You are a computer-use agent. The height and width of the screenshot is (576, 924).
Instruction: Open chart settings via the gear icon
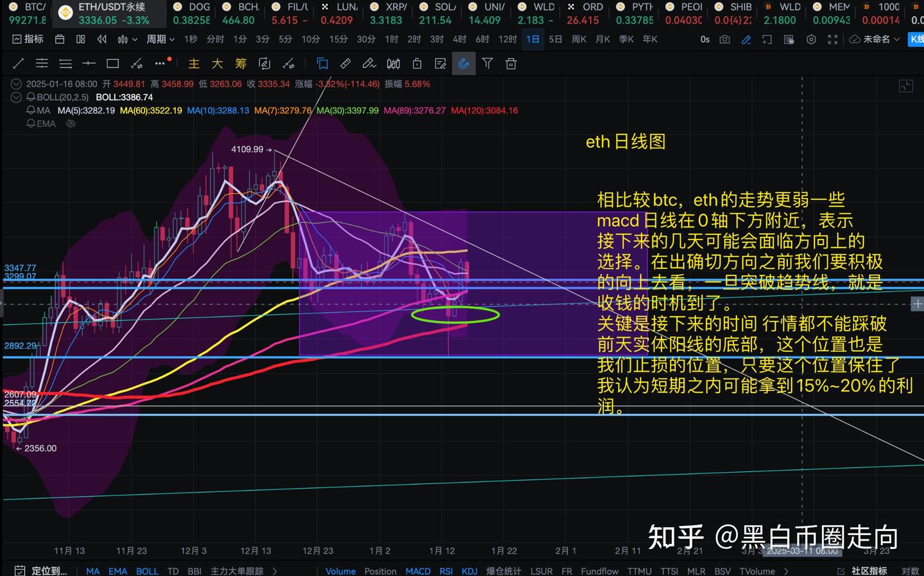click(810, 39)
